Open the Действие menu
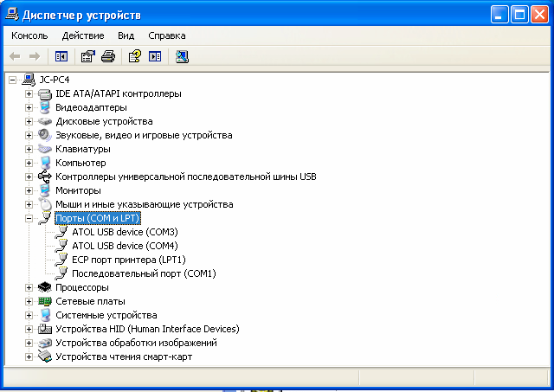The width and height of the screenshot is (554, 392). (x=83, y=35)
